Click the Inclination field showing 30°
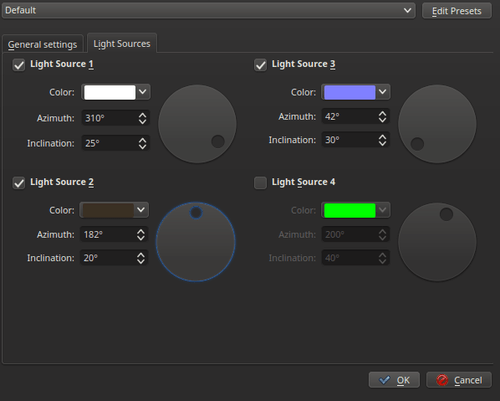 click(x=356, y=140)
